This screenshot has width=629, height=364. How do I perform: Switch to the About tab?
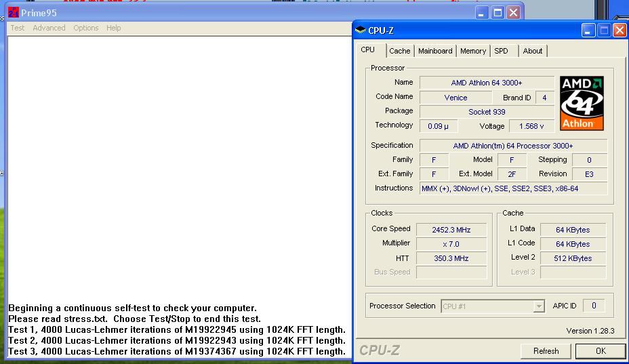533,51
